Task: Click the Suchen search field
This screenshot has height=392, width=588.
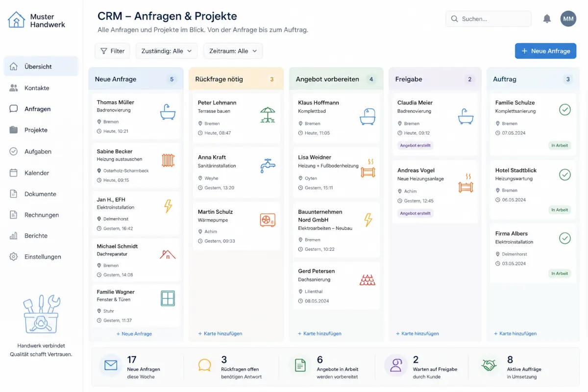Action: coord(489,19)
